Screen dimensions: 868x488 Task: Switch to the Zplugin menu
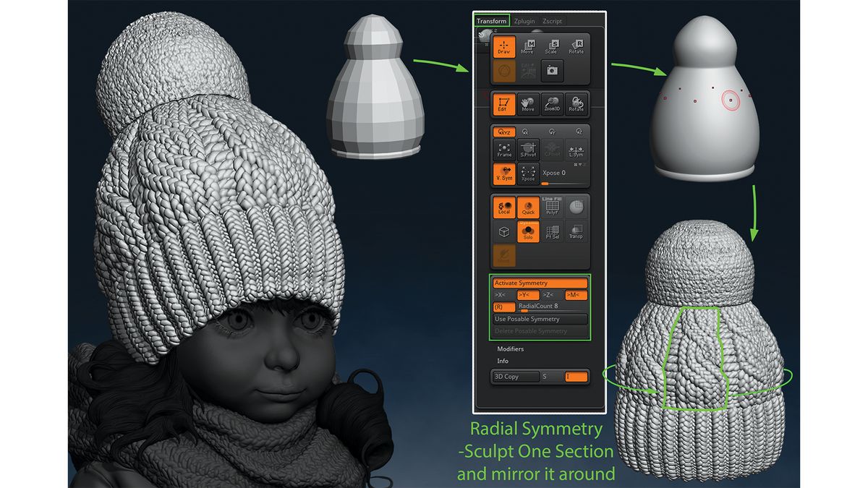[524, 20]
